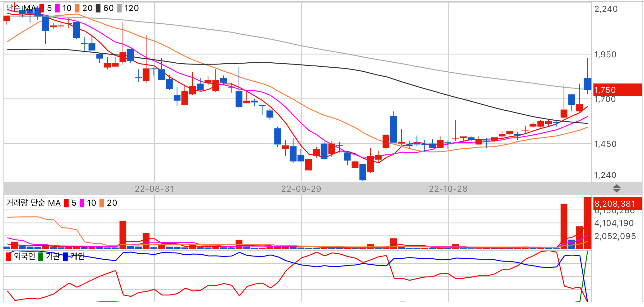Click the red 외국인 legend swatch
This screenshot has height=307, width=644.
(x=8, y=257)
